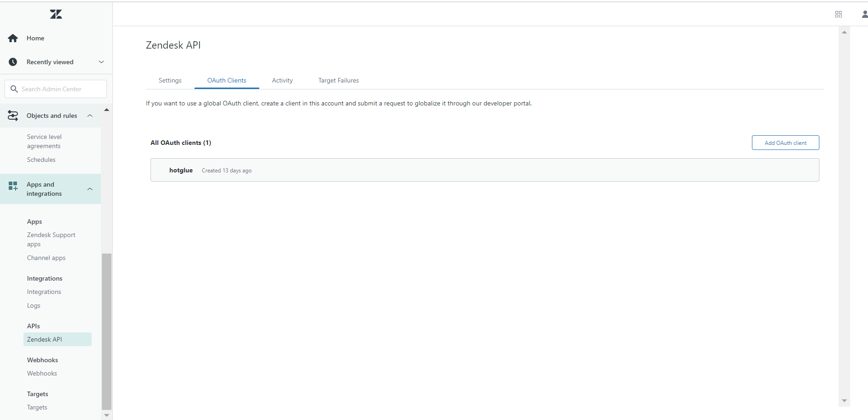Screen dimensions: 868x420
Task: Focus the Search Admin Center field
Action: pyautogui.click(x=56, y=89)
